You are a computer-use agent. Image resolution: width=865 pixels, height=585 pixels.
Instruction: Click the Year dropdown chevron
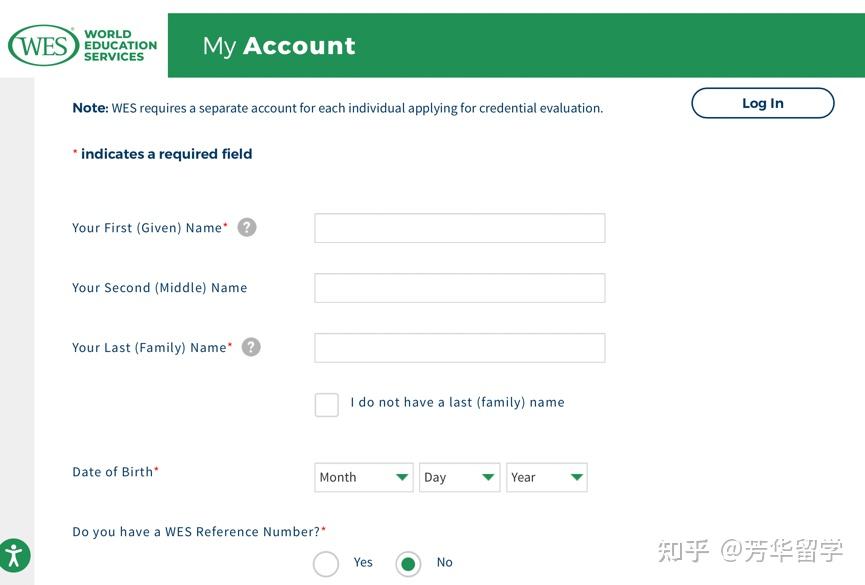coord(574,477)
